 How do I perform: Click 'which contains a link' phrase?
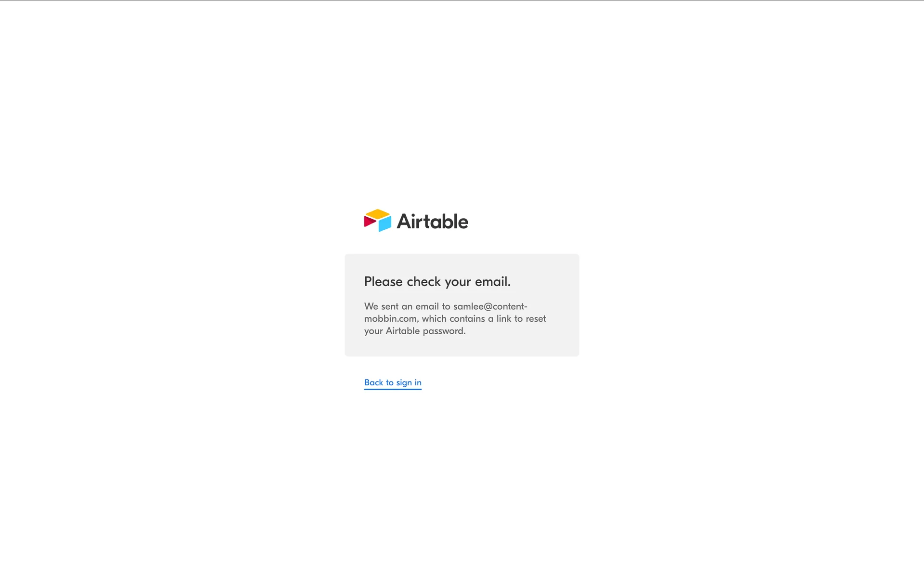pos(466,319)
